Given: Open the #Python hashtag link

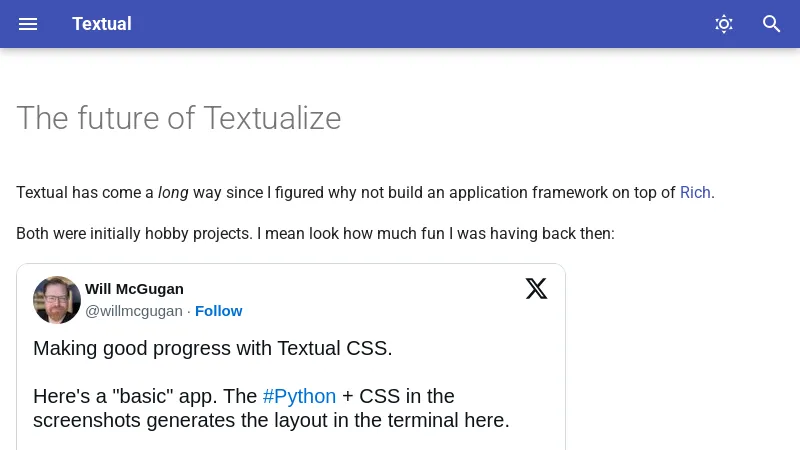Looking at the screenshot, I should pyautogui.click(x=299, y=396).
